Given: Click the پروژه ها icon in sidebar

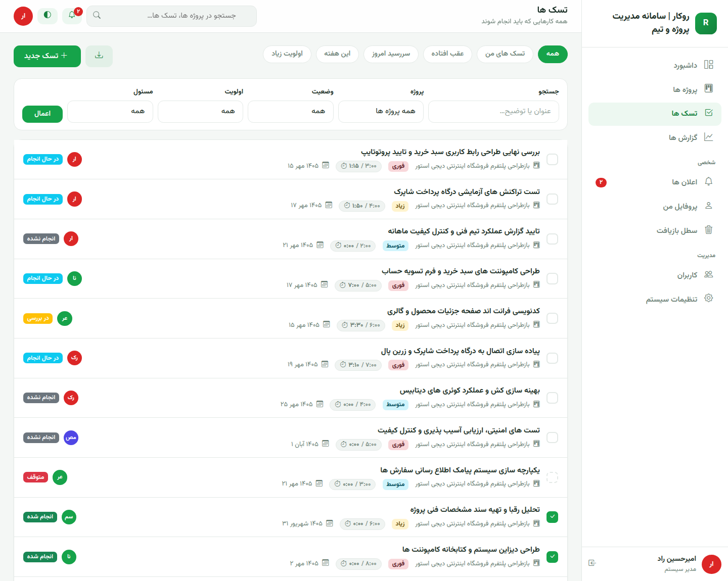Looking at the screenshot, I should 709,89.
